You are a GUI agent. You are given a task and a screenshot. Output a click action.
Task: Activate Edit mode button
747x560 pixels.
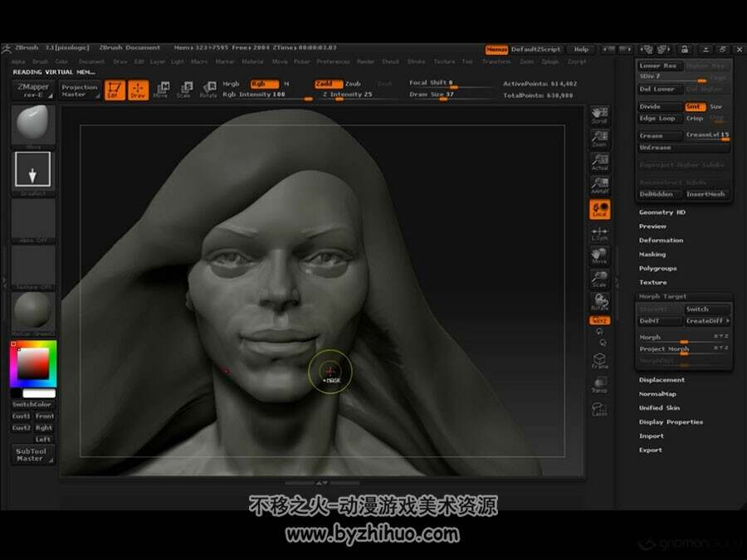pyautogui.click(x=115, y=90)
